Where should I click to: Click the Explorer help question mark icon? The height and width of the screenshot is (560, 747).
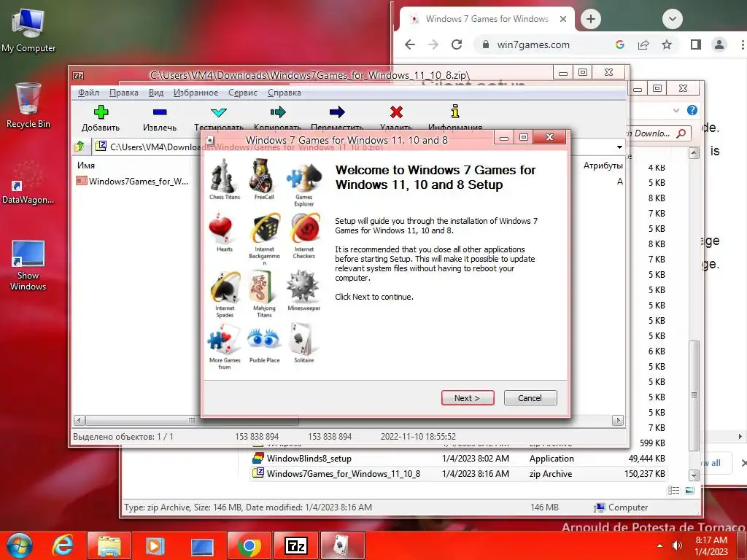pyautogui.click(x=692, y=110)
